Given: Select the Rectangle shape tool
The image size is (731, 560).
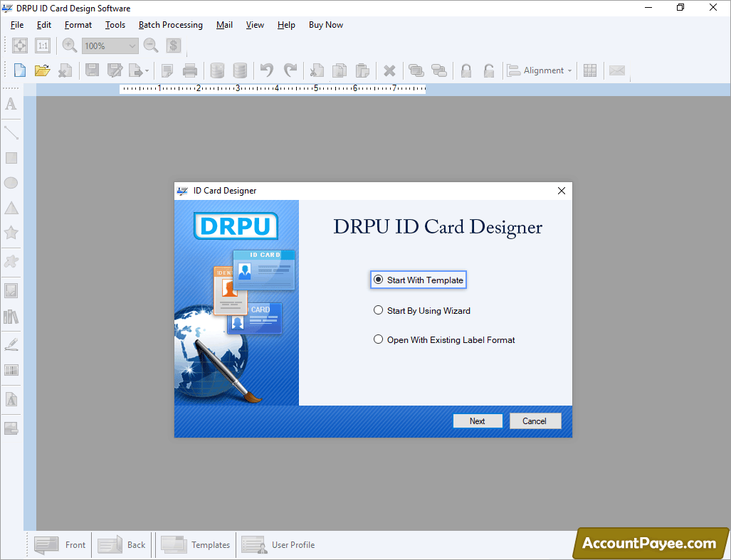Looking at the screenshot, I should pos(11,158).
